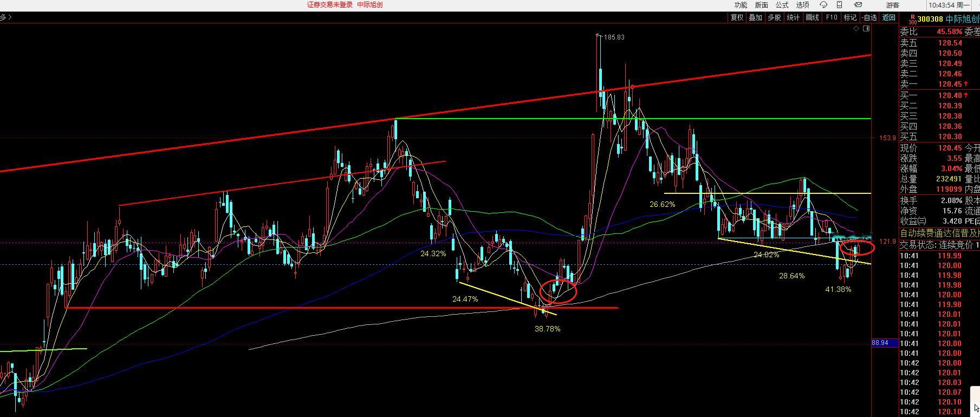Select 买五 price 120.30
The width and height of the screenshot is (980, 417).
coord(950,136)
